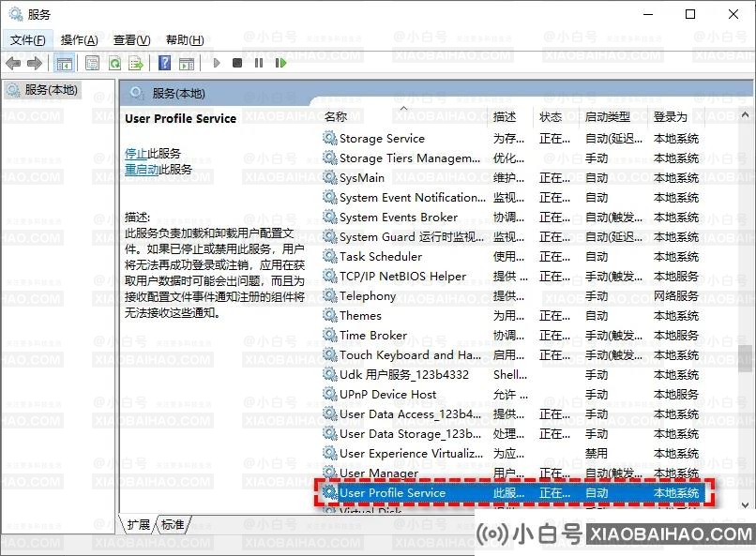This screenshot has width=756, height=556.
Task: Select the TCP/IP NetBIOS Helper row
Action: (511, 276)
